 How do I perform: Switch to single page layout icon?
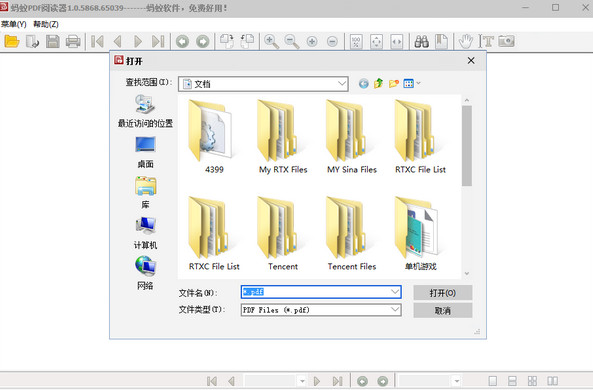[492, 381]
